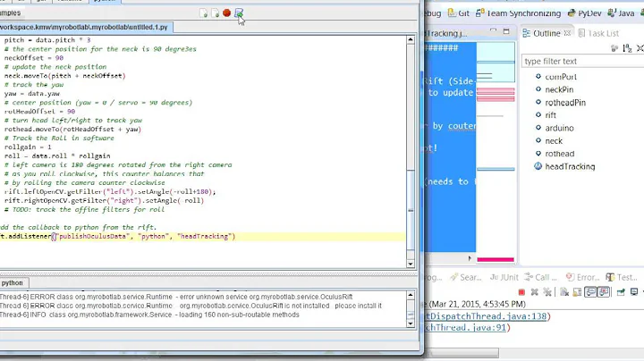The height and width of the screenshot is (361, 644).
Task: Click Remove Launch icon in console toolbar
Action: [x=534, y=292]
